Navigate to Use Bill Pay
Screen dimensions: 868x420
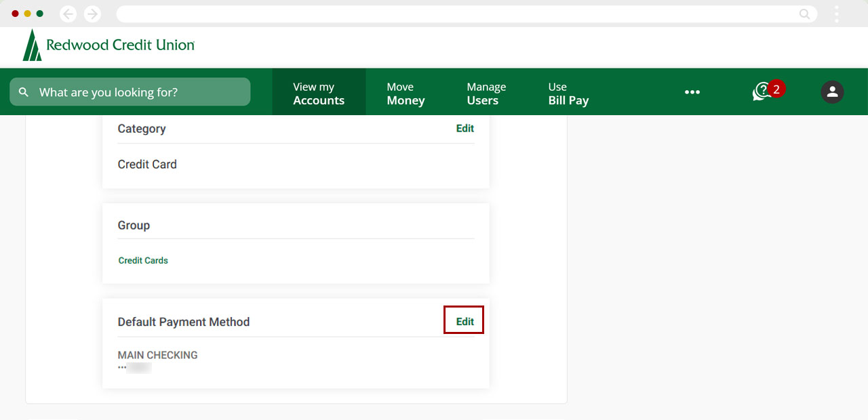[568, 91]
